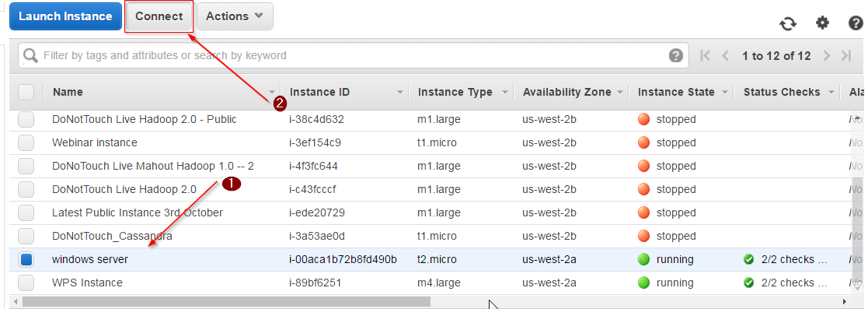Check i-c43fcccf instance row checkbox

coord(26,189)
